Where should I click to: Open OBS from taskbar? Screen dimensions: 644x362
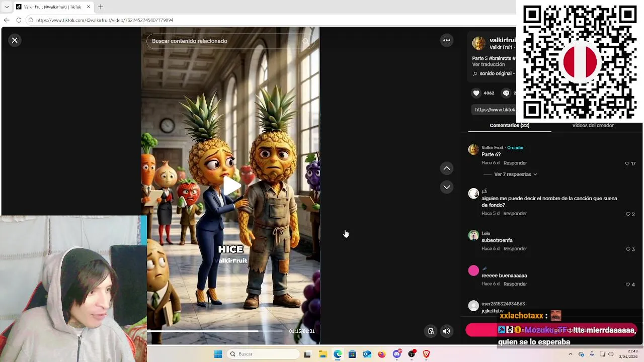[x=412, y=354]
